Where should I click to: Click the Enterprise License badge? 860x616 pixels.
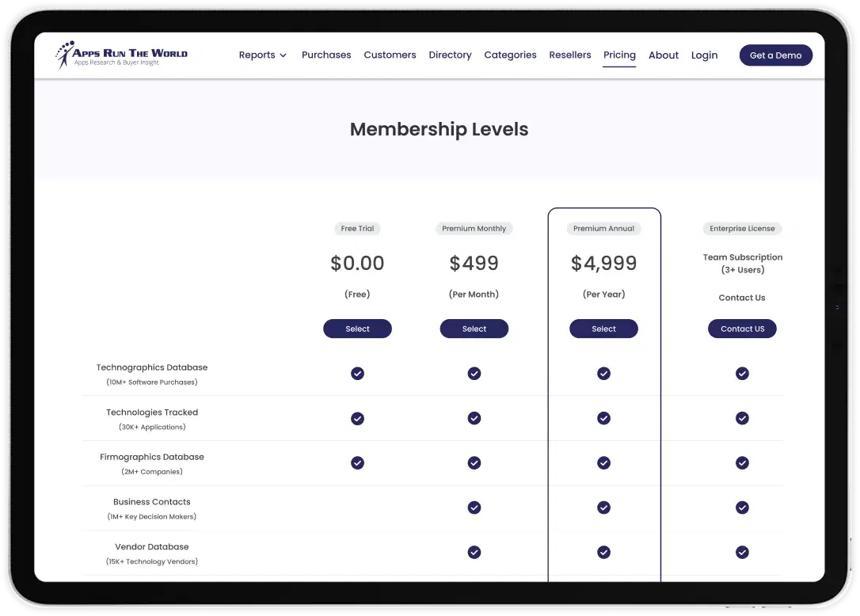point(742,229)
